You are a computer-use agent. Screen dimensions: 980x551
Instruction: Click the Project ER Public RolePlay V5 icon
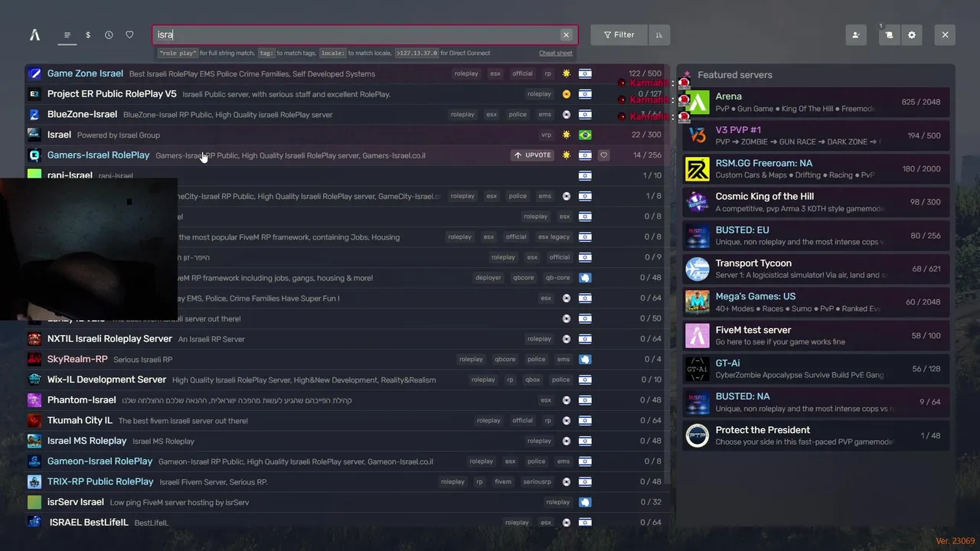point(34,94)
